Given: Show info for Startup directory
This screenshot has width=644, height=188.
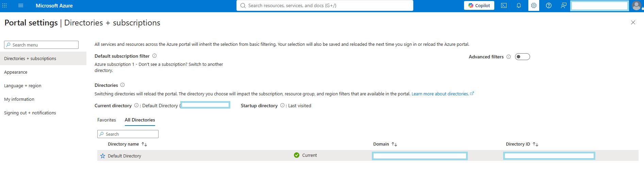Looking at the screenshot, I should pyautogui.click(x=282, y=105).
